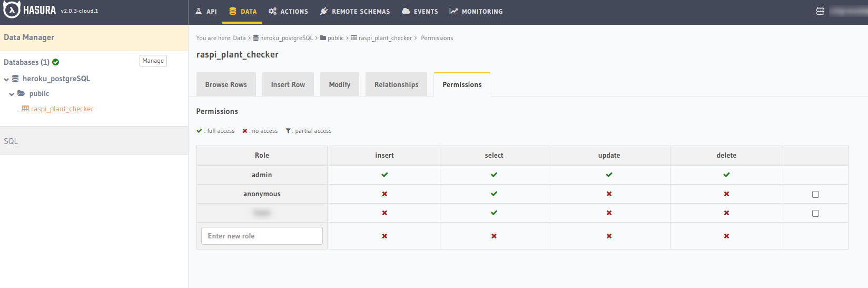Viewport: 868px width, 288px height.
Task: Click the admin role name cell
Action: 262,175
